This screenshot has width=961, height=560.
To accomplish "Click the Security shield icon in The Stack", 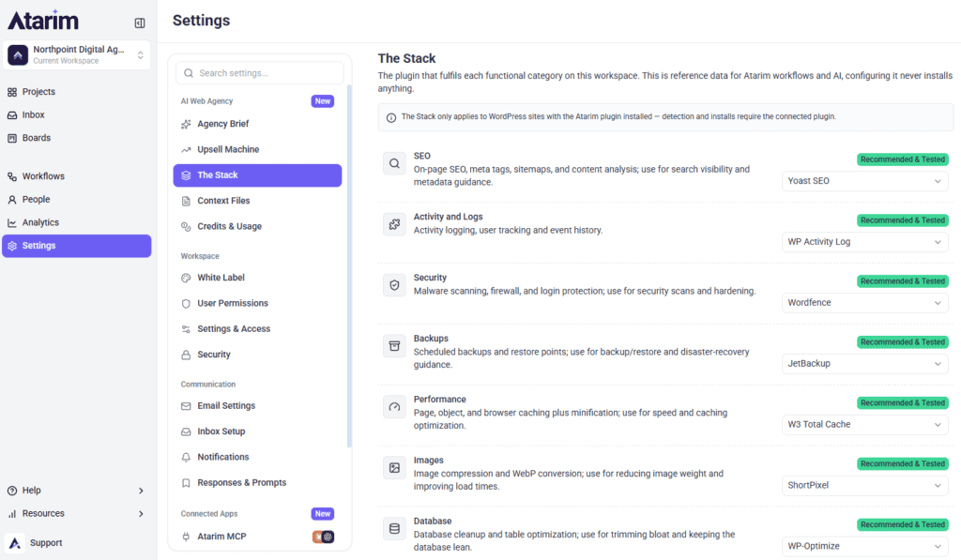I will [395, 285].
